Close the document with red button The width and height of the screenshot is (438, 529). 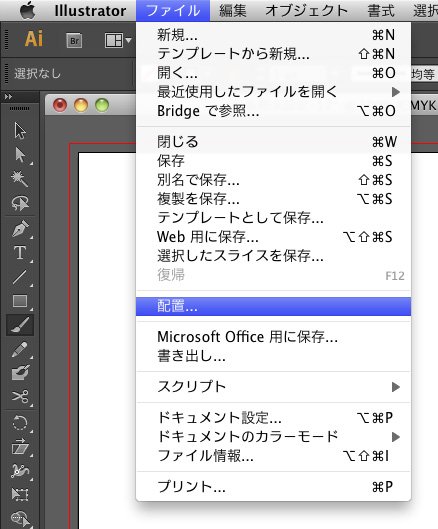(60, 105)
